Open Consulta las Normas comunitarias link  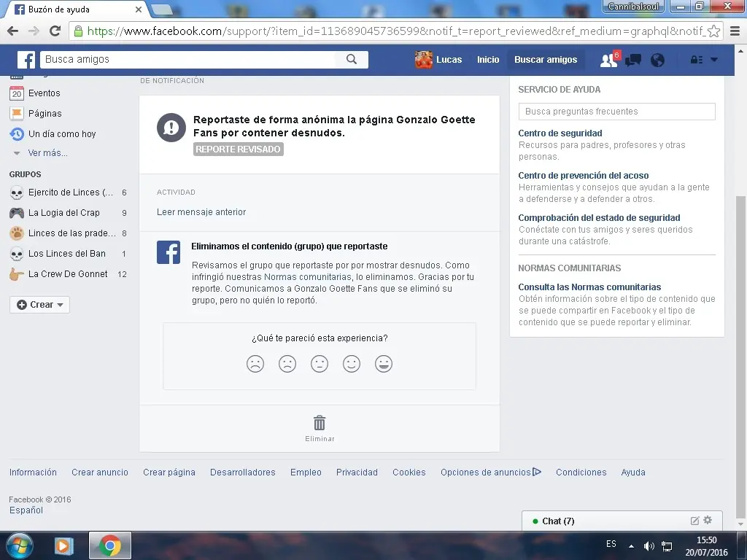[589, 287]
